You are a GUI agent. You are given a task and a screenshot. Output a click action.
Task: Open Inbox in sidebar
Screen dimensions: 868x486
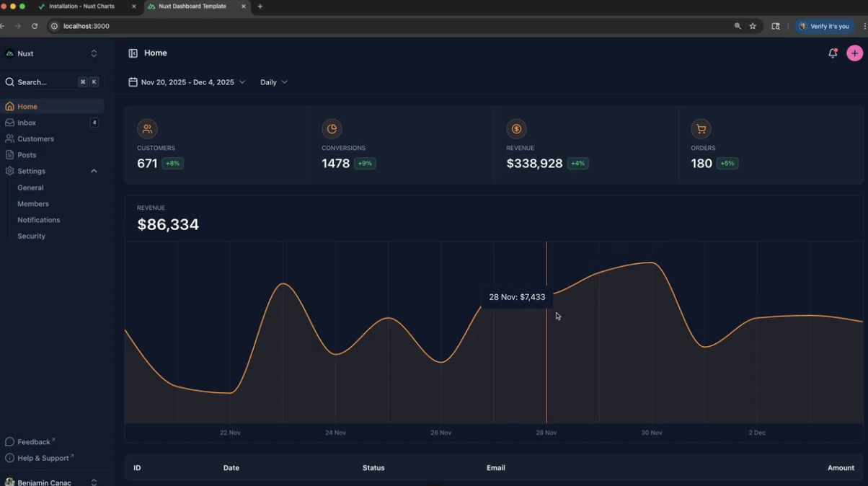(x=53, y=123)
